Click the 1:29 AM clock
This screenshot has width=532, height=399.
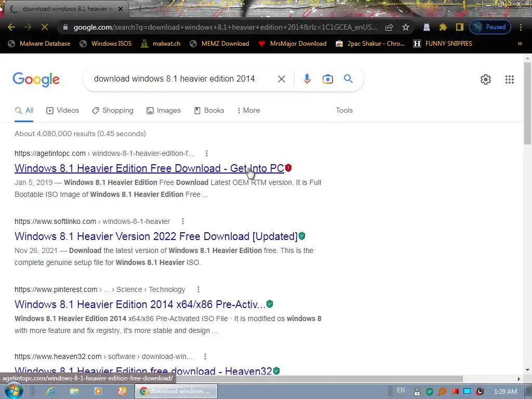point(505,392)
